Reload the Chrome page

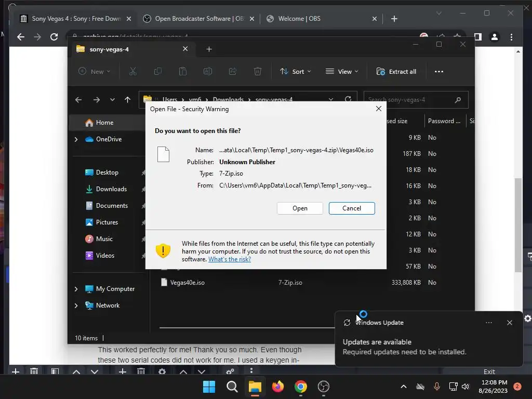coord(54,37)
